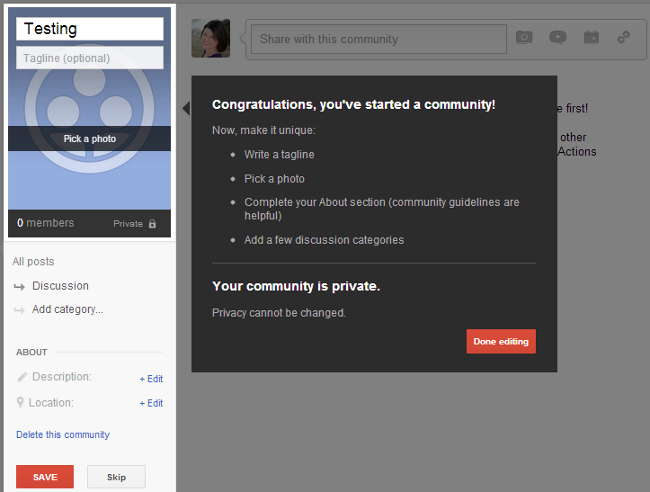Click the 'Pick a photo' bullet text

[274, 179]
